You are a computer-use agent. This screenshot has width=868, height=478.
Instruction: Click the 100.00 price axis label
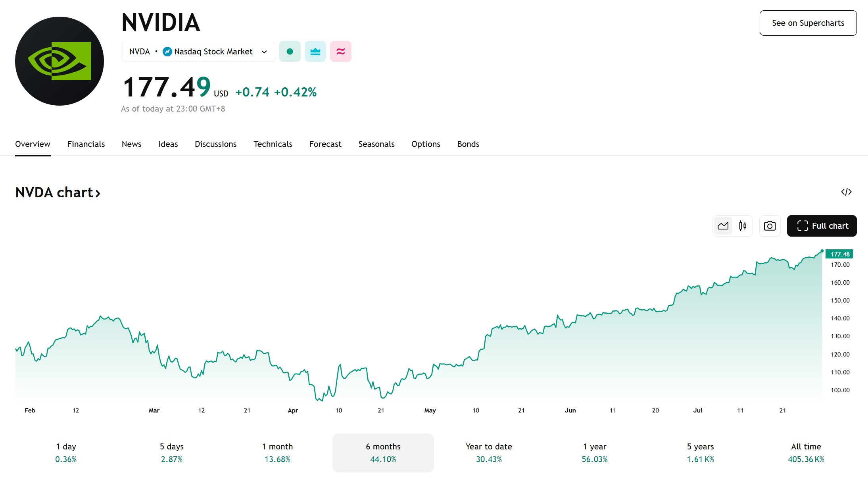(x=840, y=390)
